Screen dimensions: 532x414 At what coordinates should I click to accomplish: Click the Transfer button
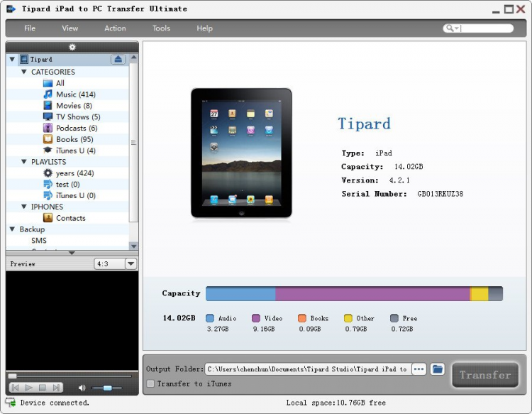click(x=485, y=375)
